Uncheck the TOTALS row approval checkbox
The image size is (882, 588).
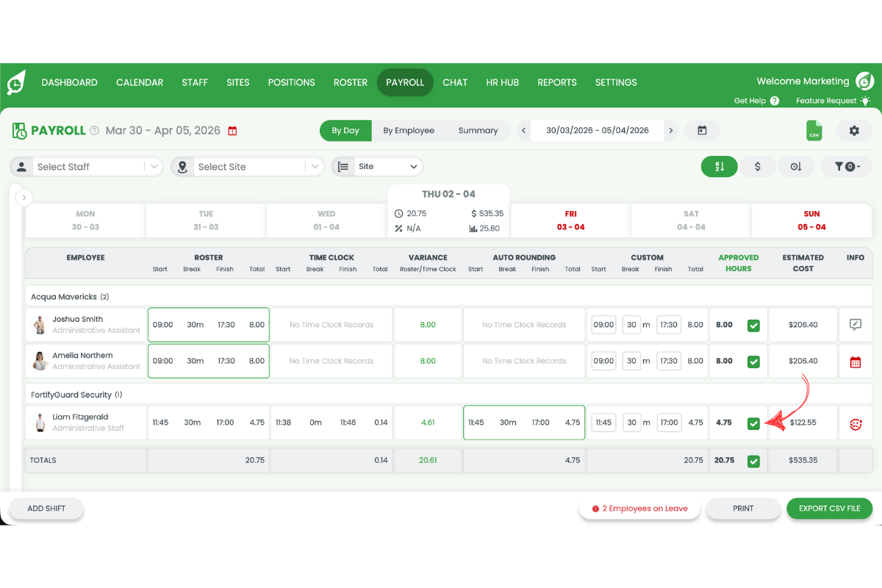(x=753, y=461)
